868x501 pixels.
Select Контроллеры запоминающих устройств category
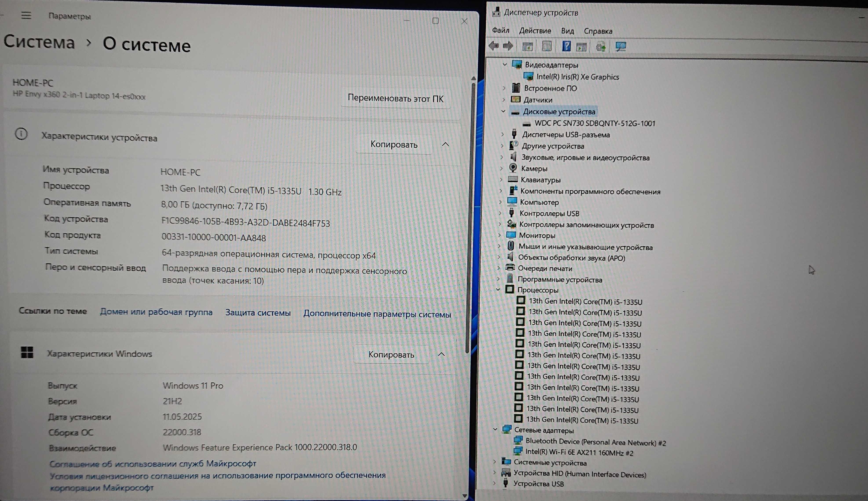[x=587, y=225]
